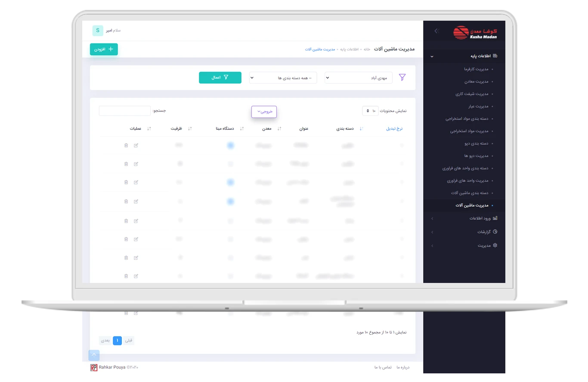Change the نمایش محتویات entries count selector
588x382 pixels.
coord(370,111)
